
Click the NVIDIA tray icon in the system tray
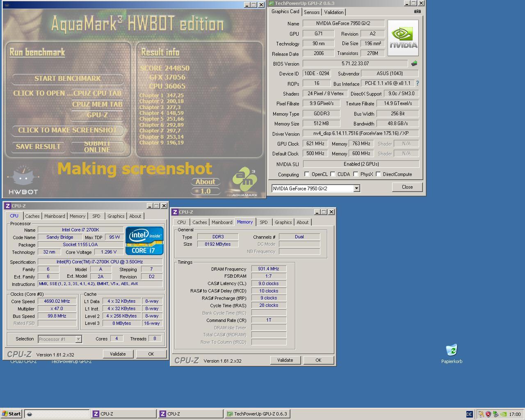(504, 414)
